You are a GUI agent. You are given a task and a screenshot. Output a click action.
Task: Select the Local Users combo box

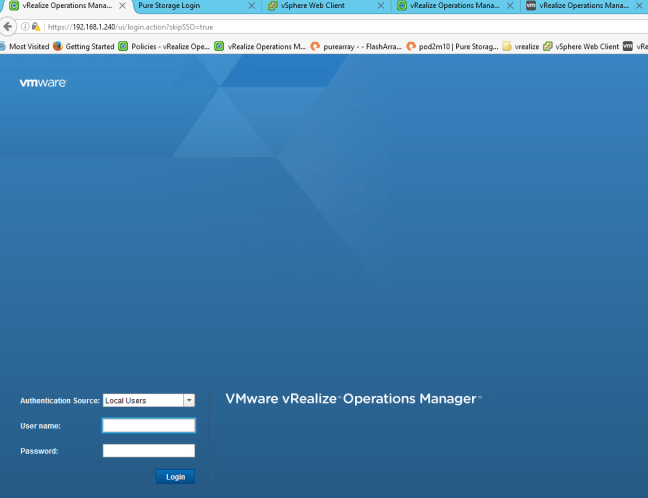(x=142, y=401)
